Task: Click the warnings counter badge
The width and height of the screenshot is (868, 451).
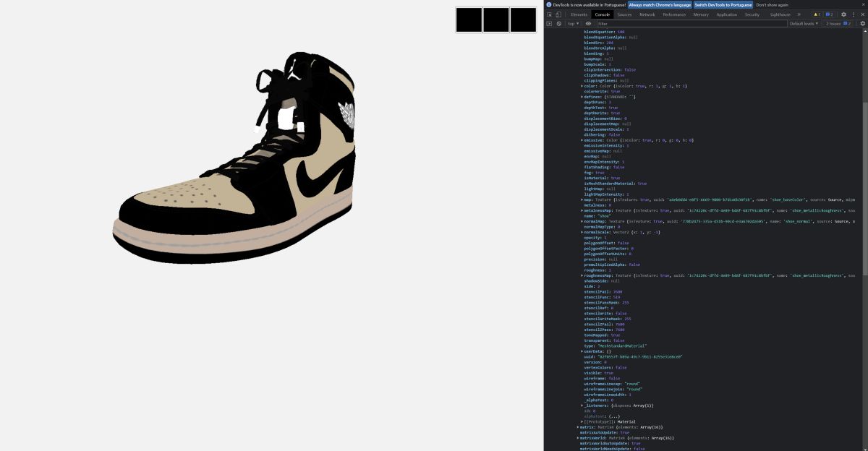Action: tap(817, 14)
